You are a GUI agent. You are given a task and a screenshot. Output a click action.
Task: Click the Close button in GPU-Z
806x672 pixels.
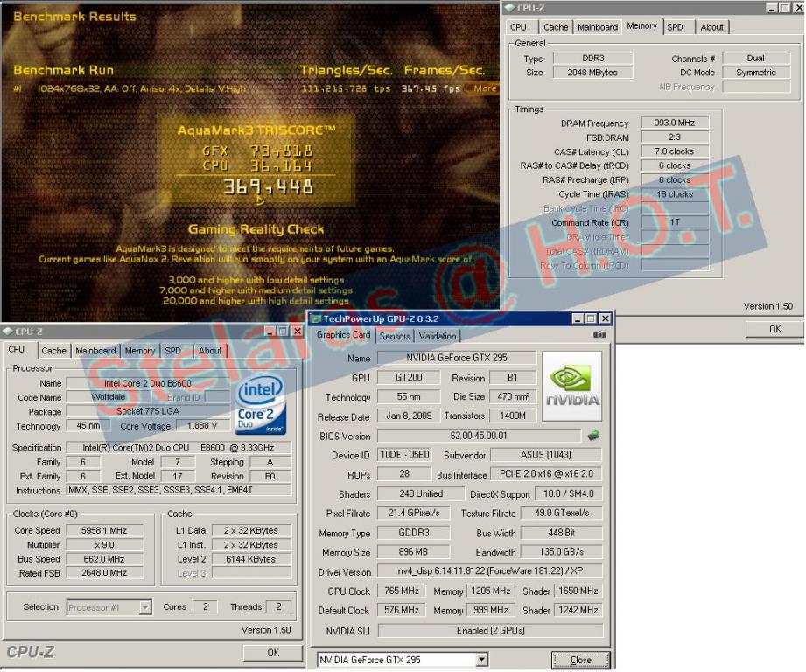tap(580, 660)
